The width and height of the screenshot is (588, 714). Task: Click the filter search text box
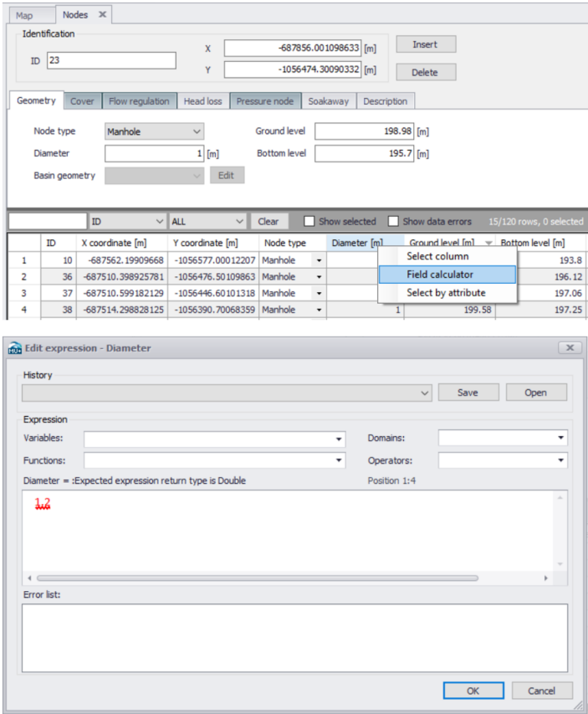tap(48, 221)
